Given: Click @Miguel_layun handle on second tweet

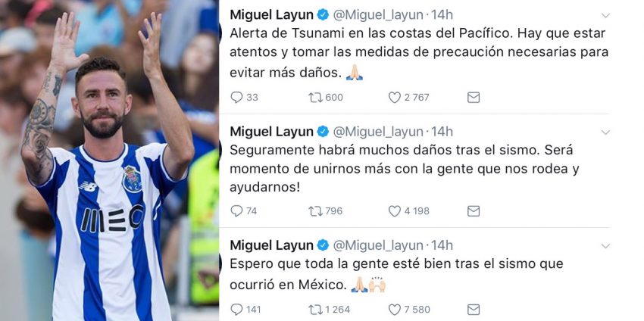Looking at the screenshot, I should (378, 132).
